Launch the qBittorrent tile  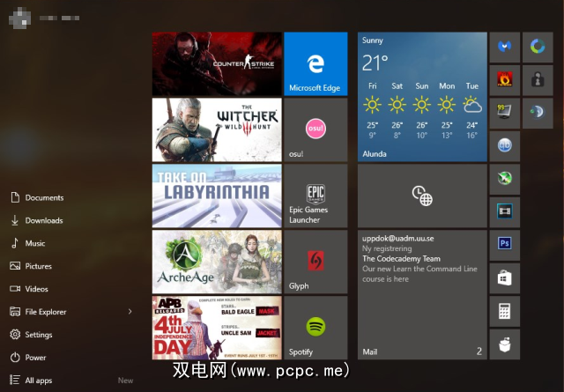point(505,146)
